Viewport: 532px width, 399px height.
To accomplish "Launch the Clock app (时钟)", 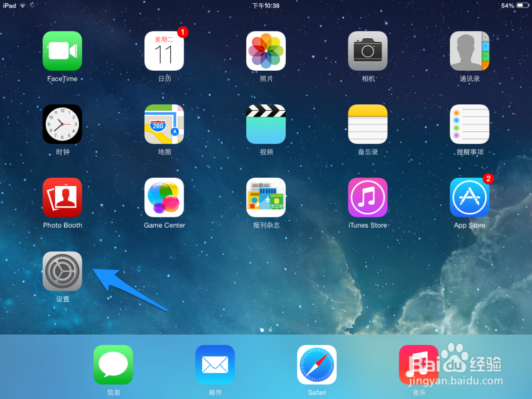I will click(62, 124).
